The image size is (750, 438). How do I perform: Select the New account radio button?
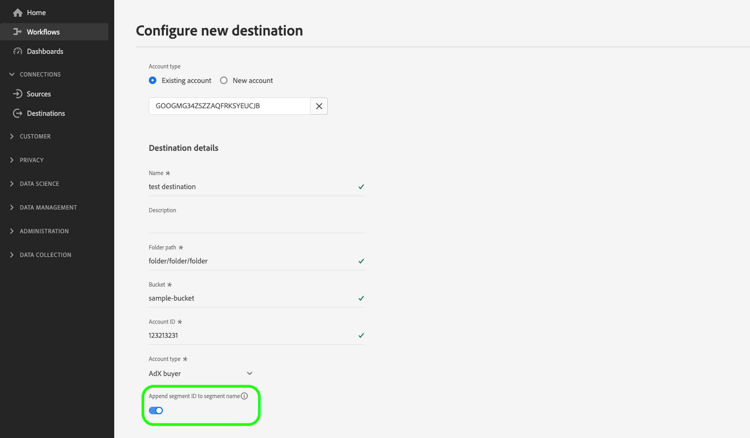coord(224,80)
